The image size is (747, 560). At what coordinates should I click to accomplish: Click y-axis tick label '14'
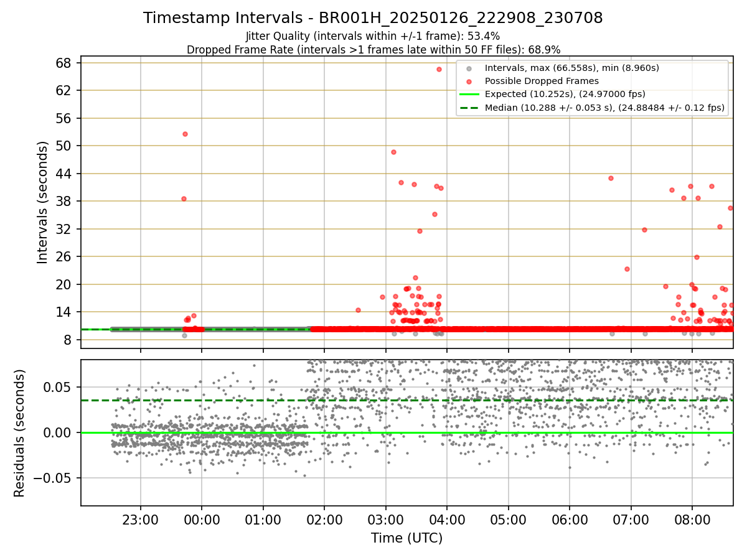64,312
